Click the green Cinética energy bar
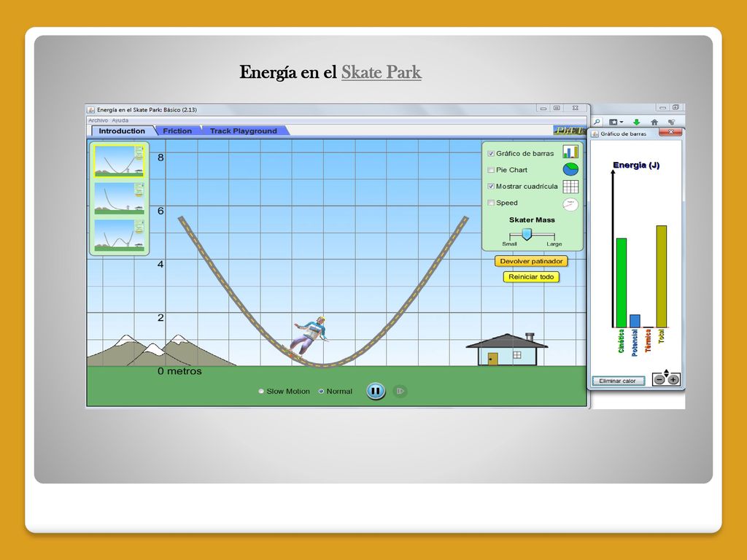Image resolution: width=747 pixels, height=560 pixels. [x=622, y=283]
